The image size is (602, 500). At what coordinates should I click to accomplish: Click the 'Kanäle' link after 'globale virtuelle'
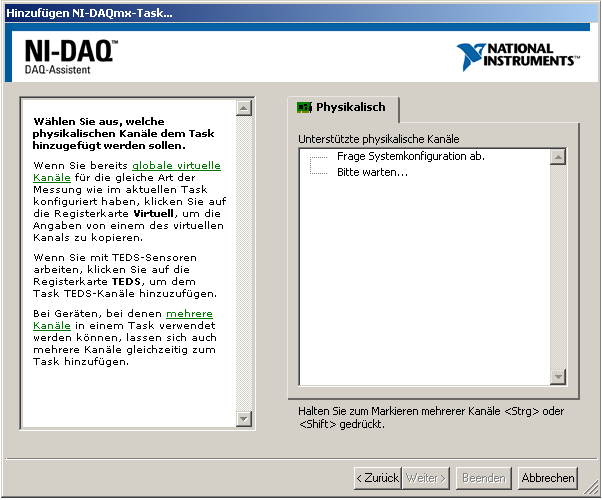pyautogui.click(x=52, y=177)
